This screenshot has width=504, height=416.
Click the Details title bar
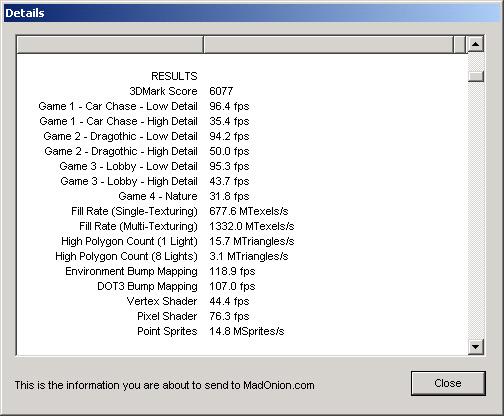(x=252, y=13)
